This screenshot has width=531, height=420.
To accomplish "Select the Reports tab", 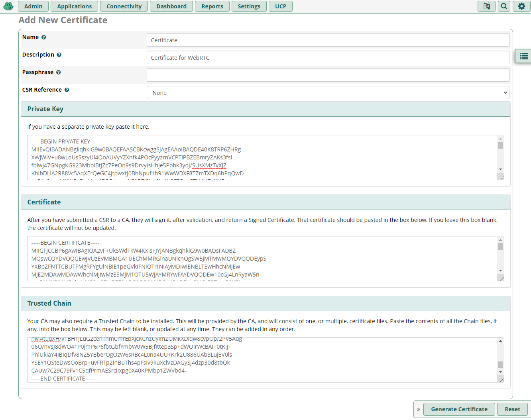I will point(212,6).
